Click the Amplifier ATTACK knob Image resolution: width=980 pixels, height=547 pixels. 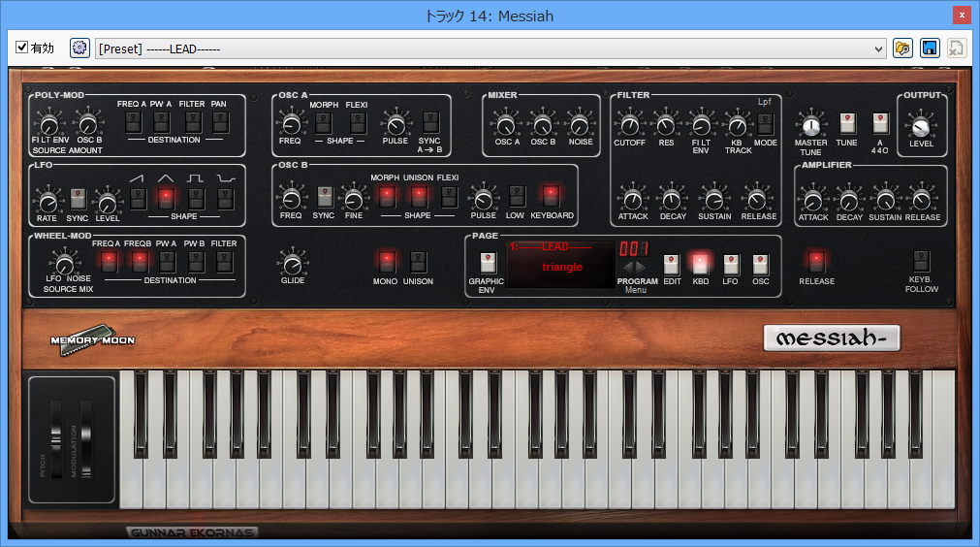(x=812, y=200)
